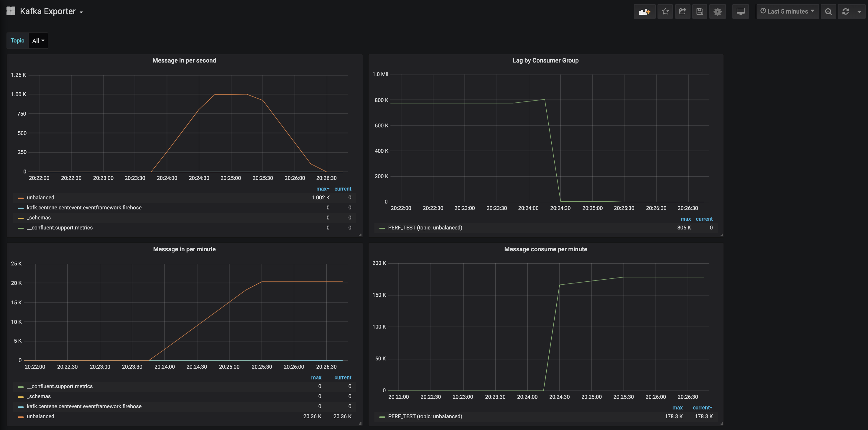Sort consume-per-minute legend by current column

(702, 407)
